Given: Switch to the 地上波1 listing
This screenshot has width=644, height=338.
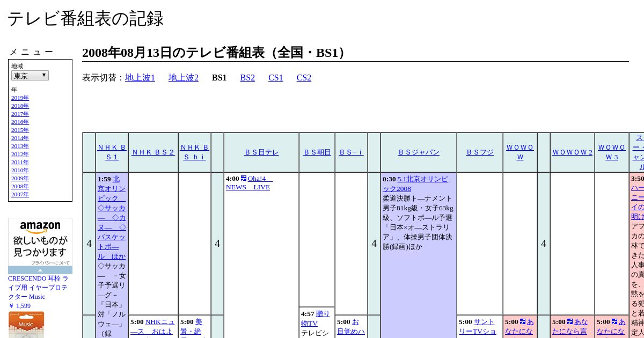Looking at the screenshot, I should point(140,78).
